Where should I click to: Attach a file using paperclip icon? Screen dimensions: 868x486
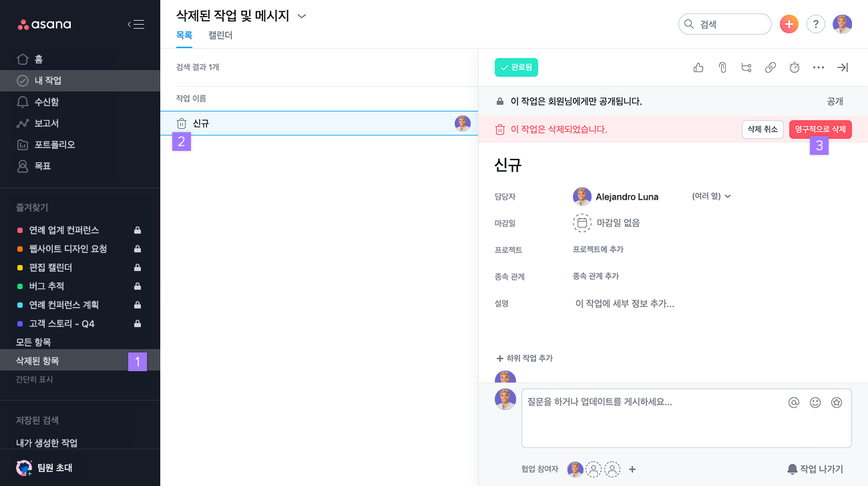(x=722, y=67)
